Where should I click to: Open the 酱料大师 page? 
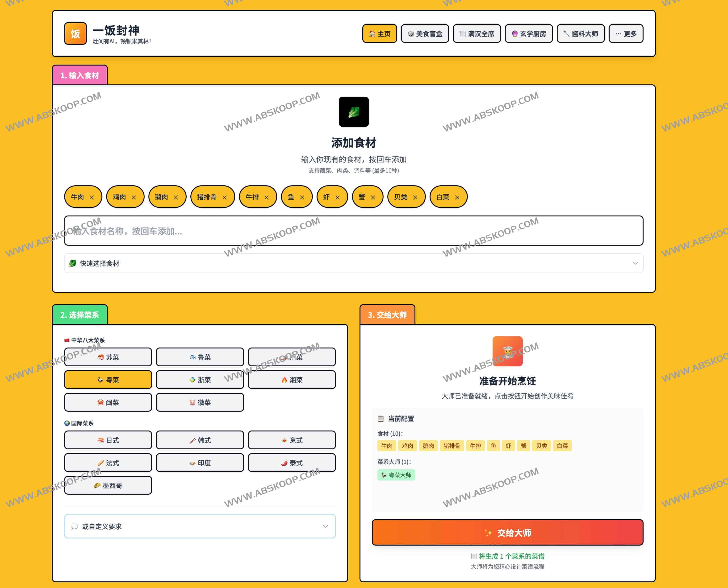(580, 33)
